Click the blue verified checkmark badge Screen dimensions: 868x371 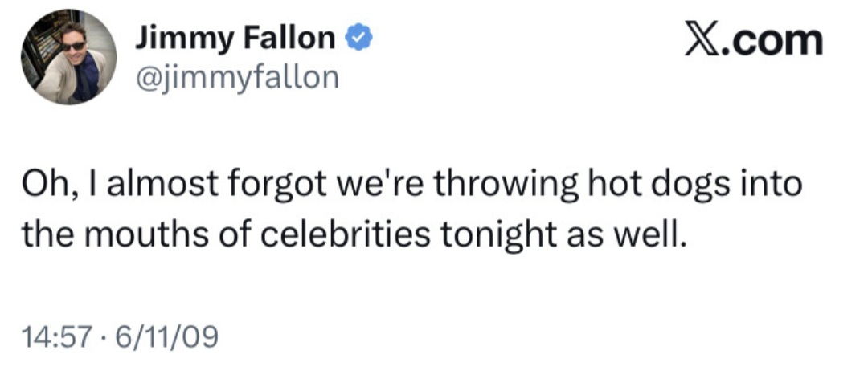(x=358, y=38)
